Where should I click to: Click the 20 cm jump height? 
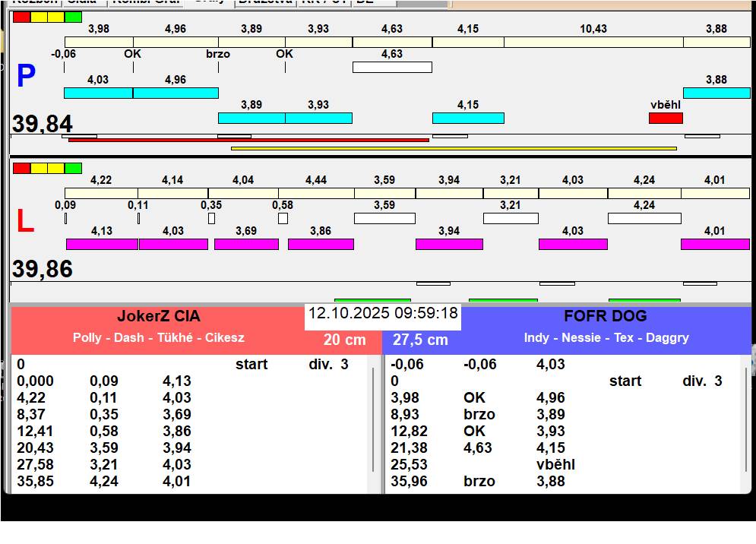click(345, 340)
